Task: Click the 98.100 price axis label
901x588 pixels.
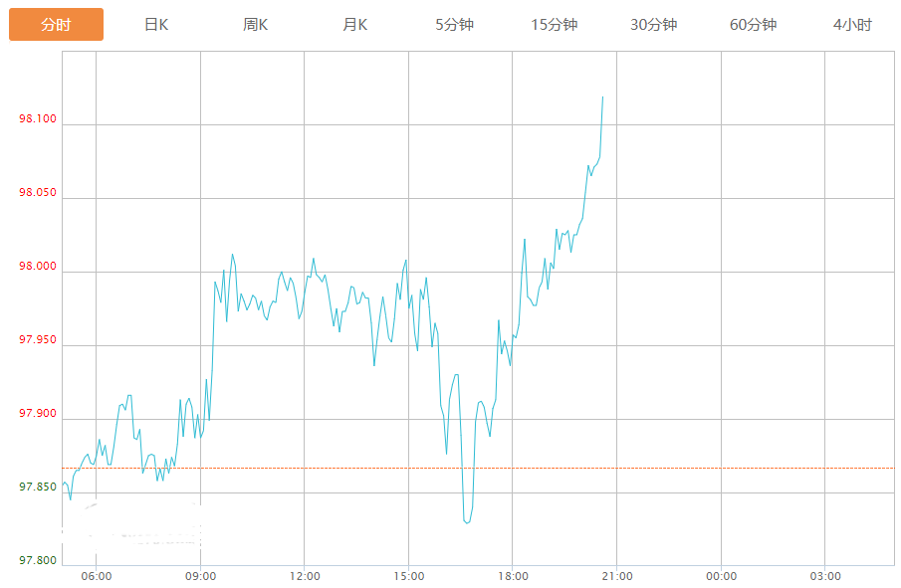Action: tap(38, 120)
